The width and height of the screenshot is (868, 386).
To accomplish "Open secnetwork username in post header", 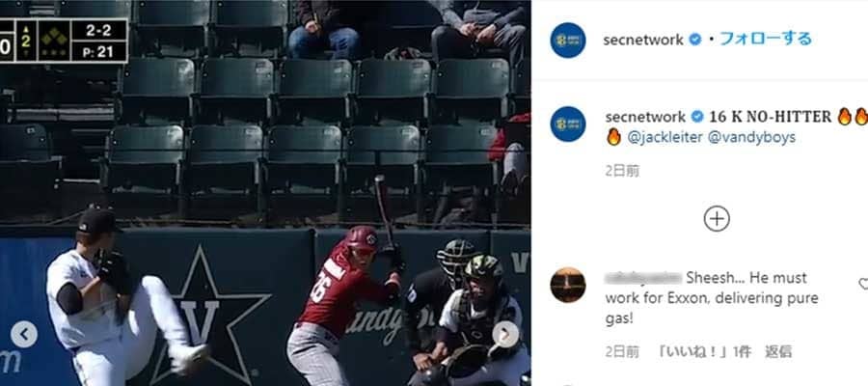I will coord(643,40).
